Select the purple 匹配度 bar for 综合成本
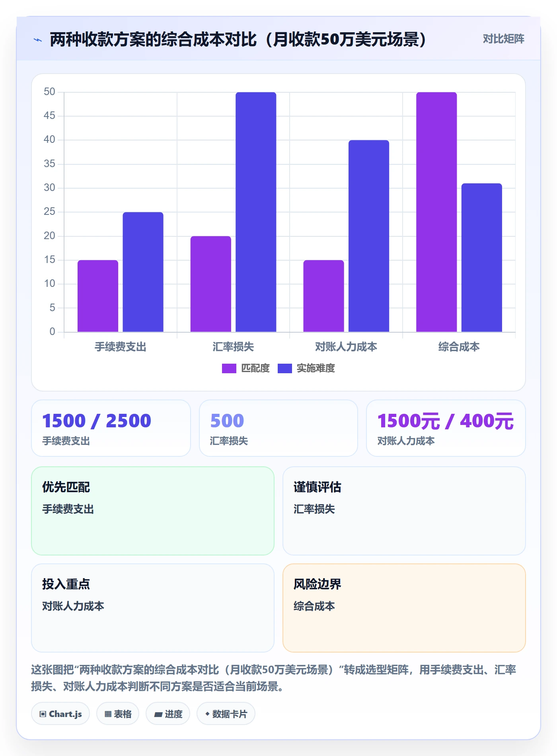The image size is (557, 756). point(436,212)
